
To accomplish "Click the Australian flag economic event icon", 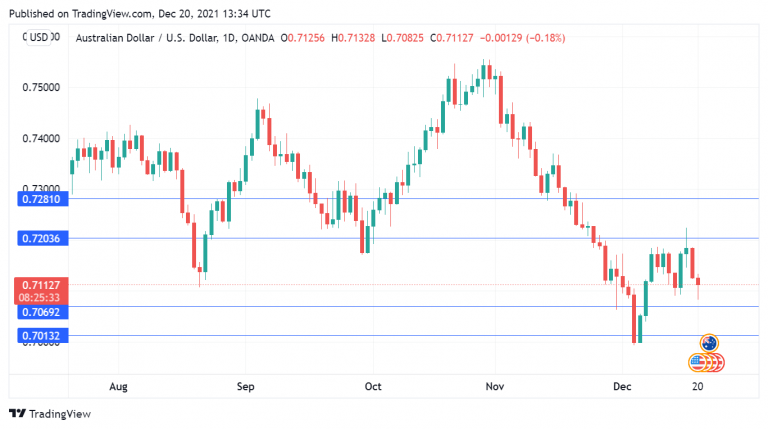I will point(709,344).
